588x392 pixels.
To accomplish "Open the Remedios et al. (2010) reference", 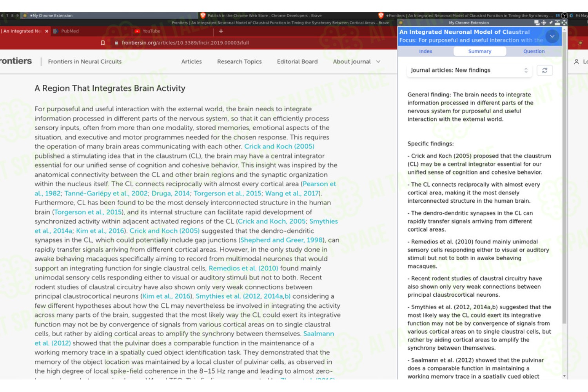I will [243, 269].
